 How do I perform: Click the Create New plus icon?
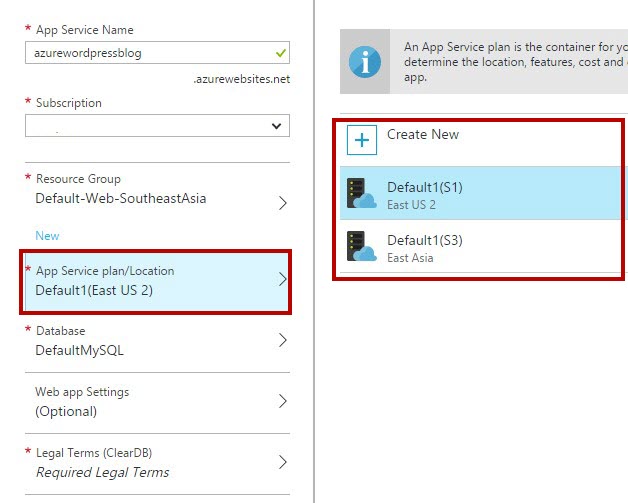362,140
